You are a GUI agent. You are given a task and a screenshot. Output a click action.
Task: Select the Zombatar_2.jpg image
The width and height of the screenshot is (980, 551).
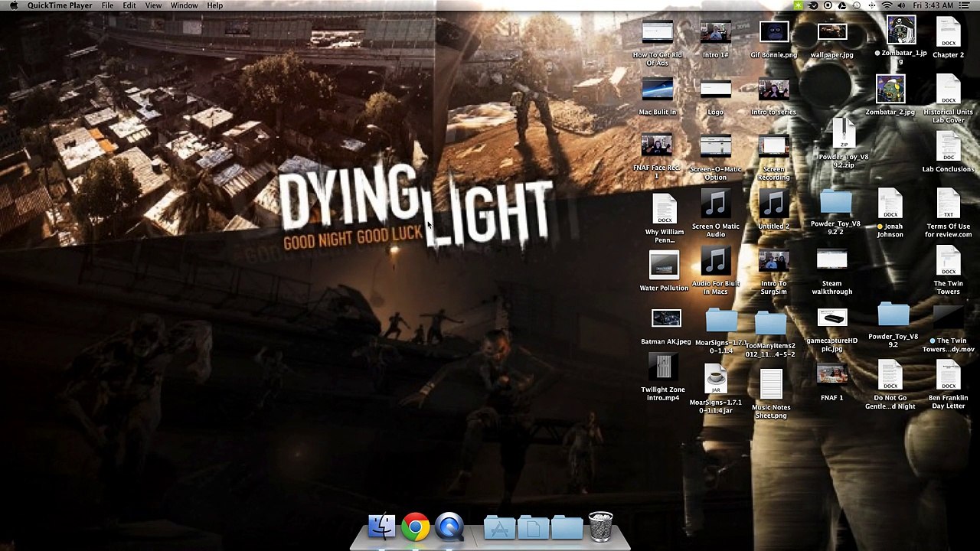[x=890, y=90]
